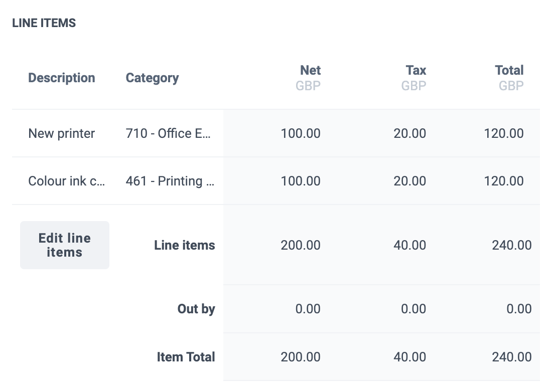Click the Line items total 240.00
The height and width of the screenshot is (392, 554).
(x=512, y=245)
